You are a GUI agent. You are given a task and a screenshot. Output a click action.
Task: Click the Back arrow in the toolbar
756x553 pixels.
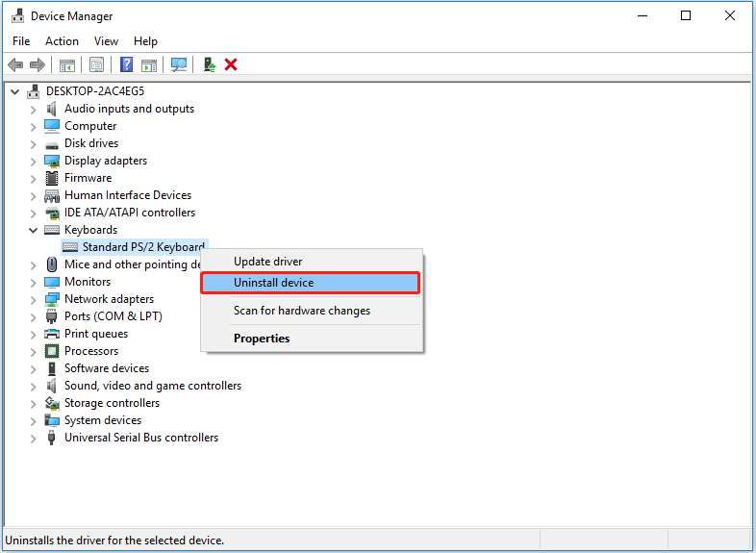pos(15,64)
